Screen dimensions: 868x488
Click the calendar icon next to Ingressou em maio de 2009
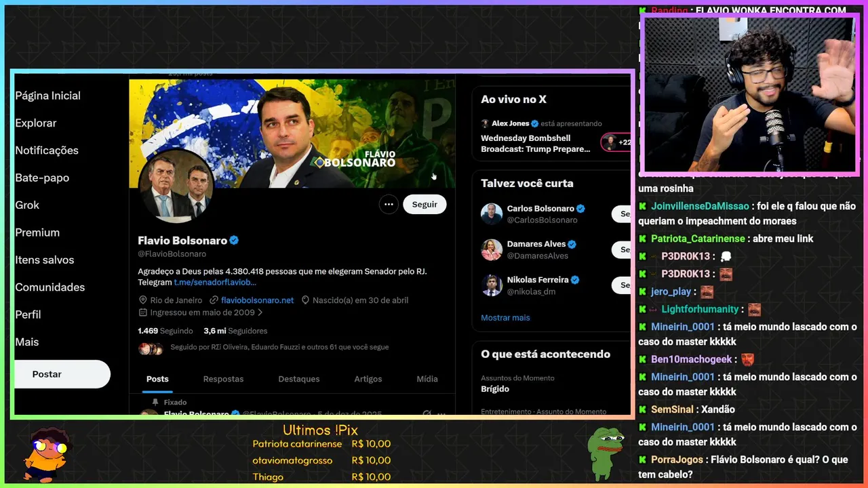[143, 312]
